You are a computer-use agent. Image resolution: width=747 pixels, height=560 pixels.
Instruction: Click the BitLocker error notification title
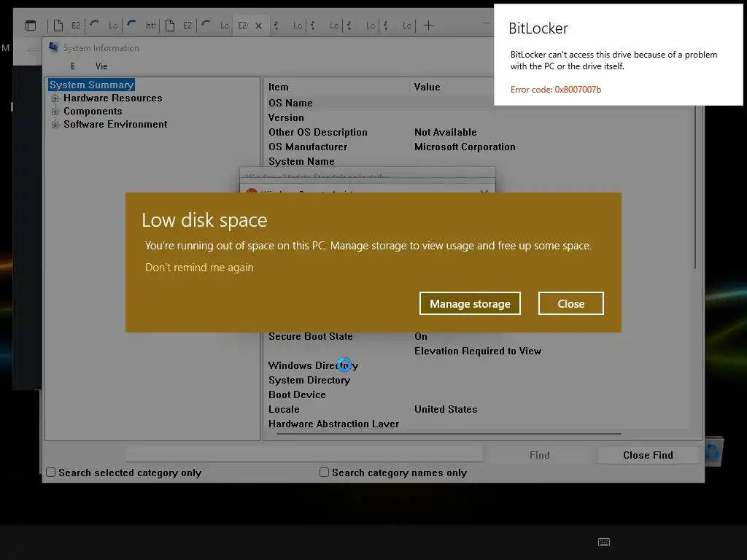coord(538,28)
